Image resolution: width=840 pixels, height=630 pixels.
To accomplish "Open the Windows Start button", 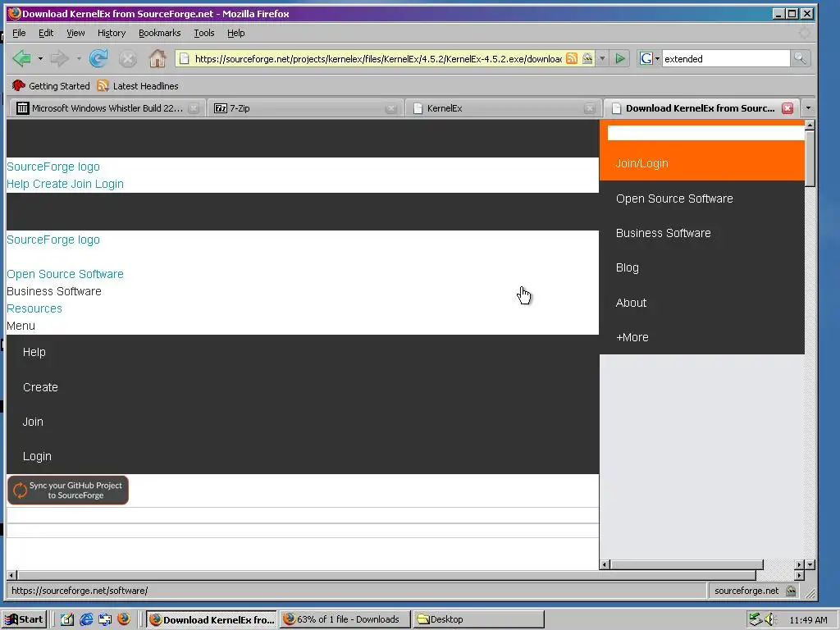I will click(24, 619).
